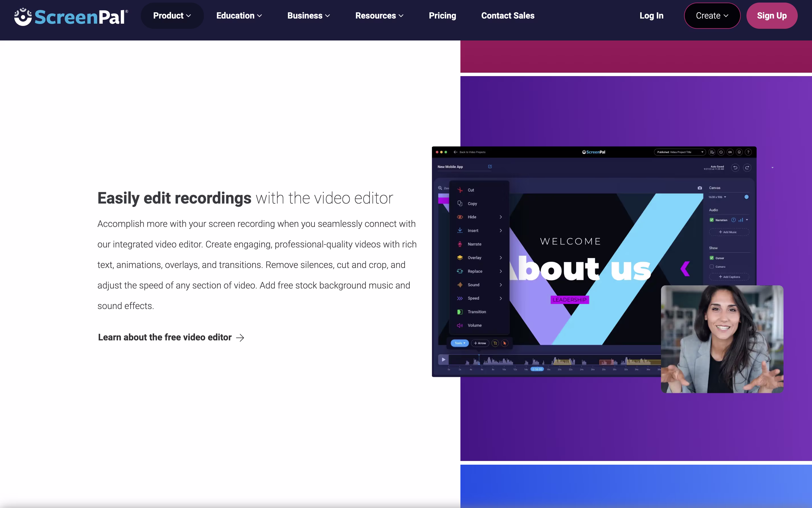Open the blue Tools dropdown button
This screenshot has width=812, height=508.
459,343
